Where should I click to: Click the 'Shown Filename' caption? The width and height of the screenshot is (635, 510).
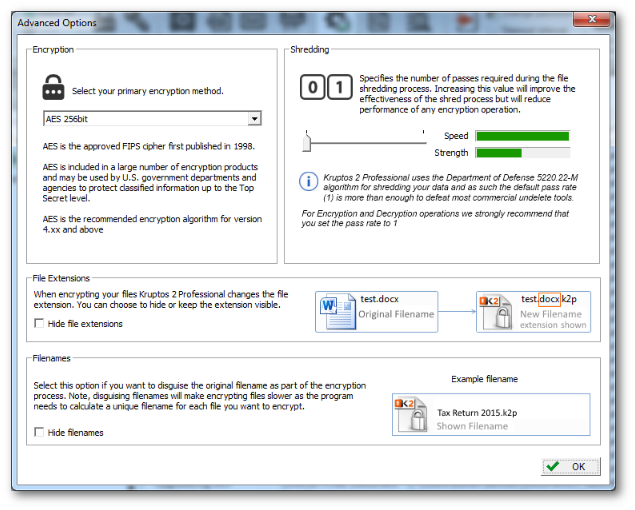[472, 426]
